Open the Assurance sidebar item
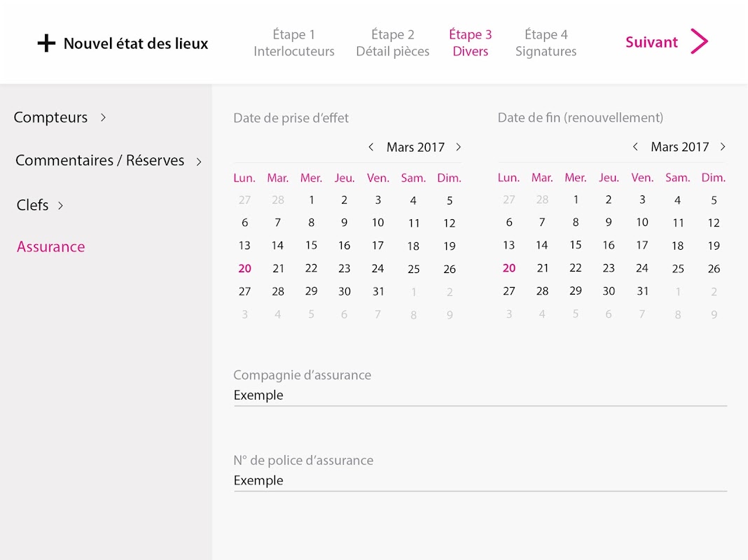This screenshot has height=560, width=748. pyautogui.click(x=51, y=247)
